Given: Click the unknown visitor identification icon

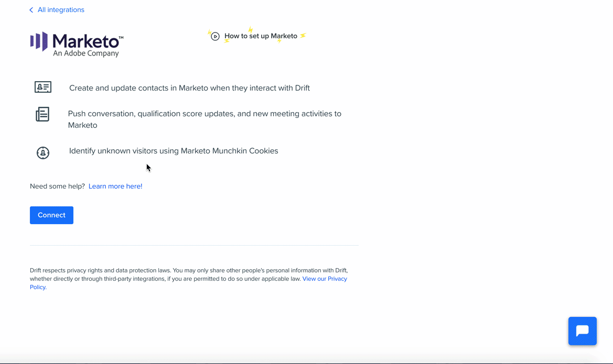Looking at the screenshot, I should [43, 153].
